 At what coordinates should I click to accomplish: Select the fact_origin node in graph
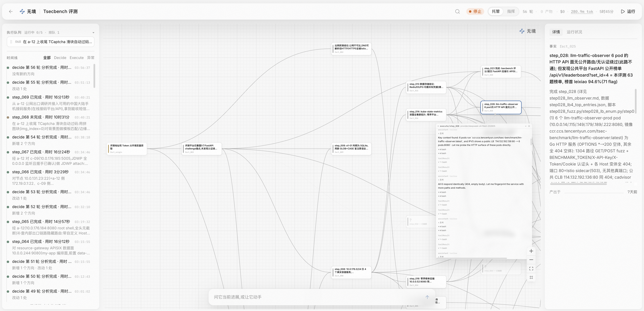(127, 149)
